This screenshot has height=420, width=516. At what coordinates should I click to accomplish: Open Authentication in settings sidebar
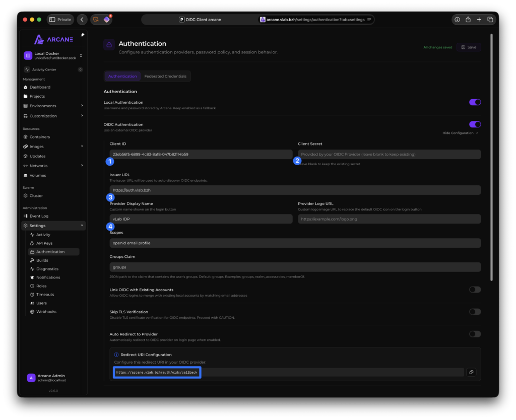[x=53, y=252]
